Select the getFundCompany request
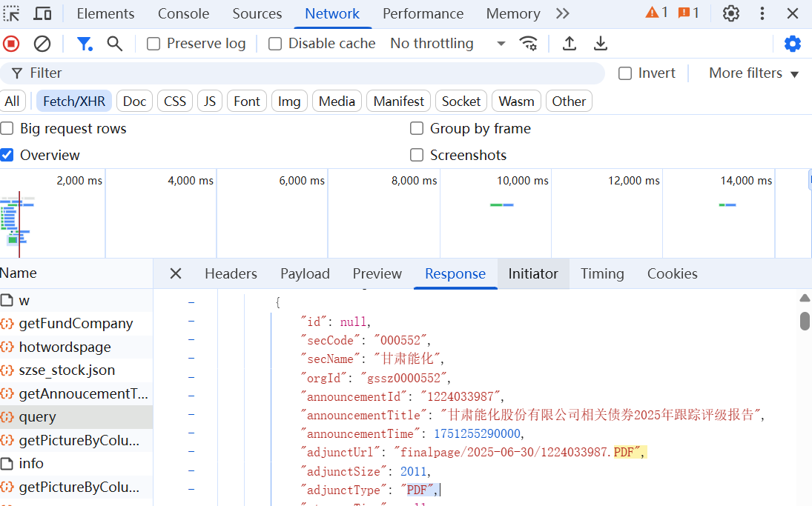Image resolution: width=812 pixels, height=506 pixels. click(x=76, y=324)
